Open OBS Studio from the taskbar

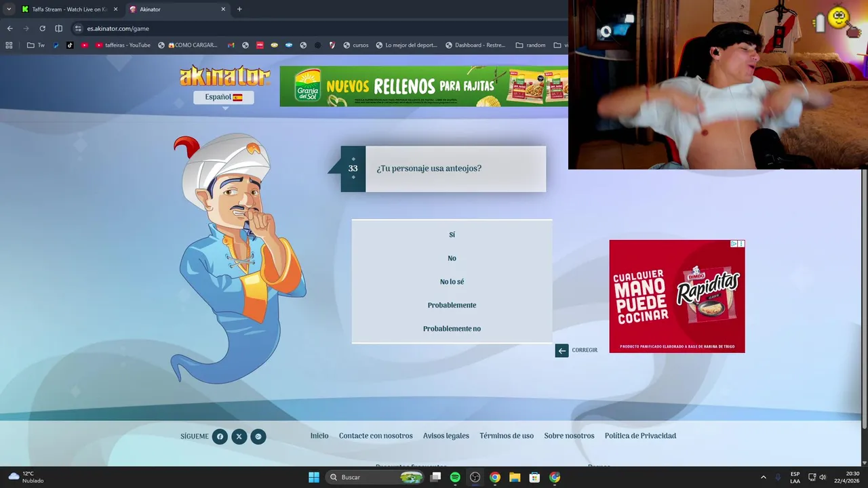pyautogui.click(x=475, y=477)
